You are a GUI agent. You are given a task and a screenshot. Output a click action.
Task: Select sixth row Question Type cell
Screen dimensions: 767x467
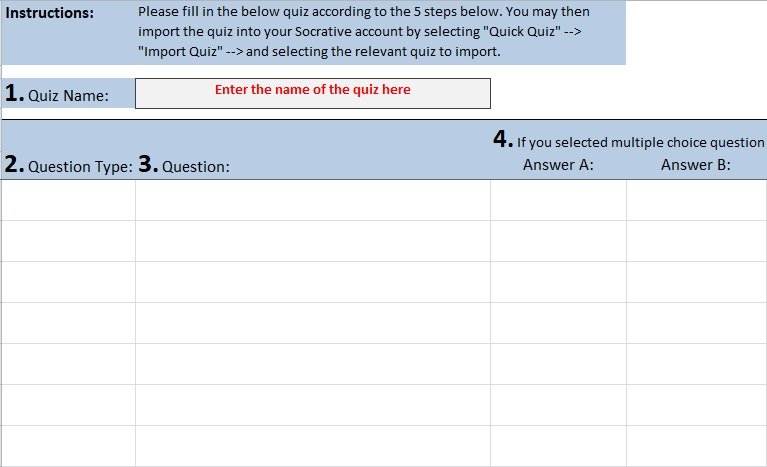point(68,405)
